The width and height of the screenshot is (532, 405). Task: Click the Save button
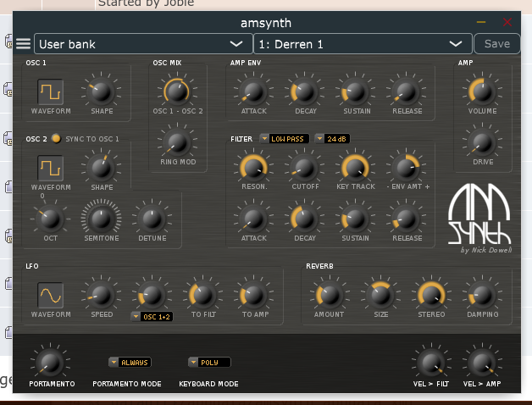496,44
